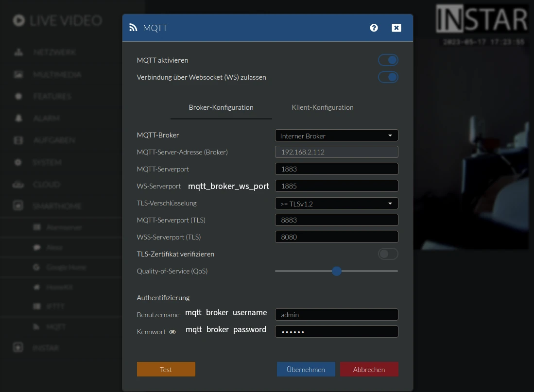Toggle the MQTT aktivieren switch
The width and height of the screenshot is (534, 392).
click(x=388, y=60)
